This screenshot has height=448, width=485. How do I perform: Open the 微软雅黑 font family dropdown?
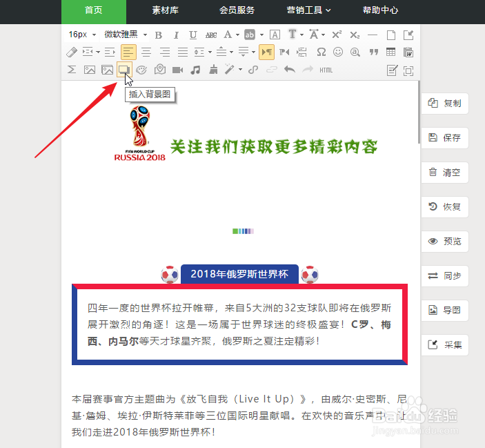125,35
